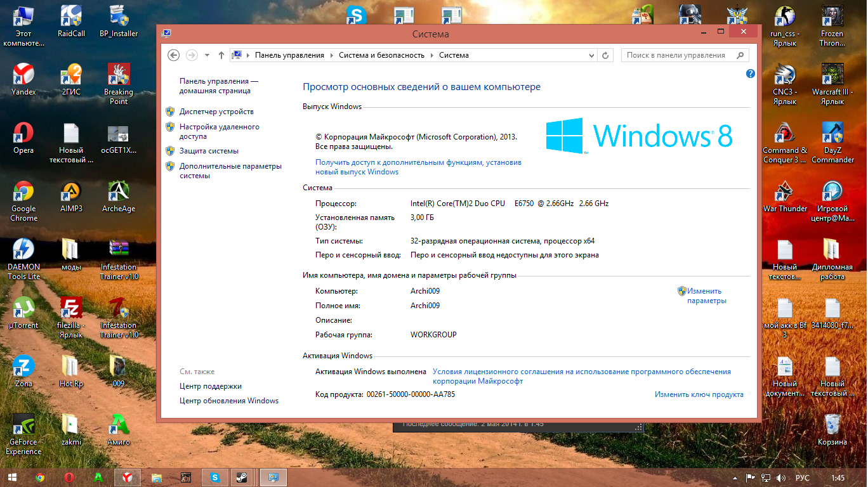Expand the address bar history dropdown

(x=591, y=55)
